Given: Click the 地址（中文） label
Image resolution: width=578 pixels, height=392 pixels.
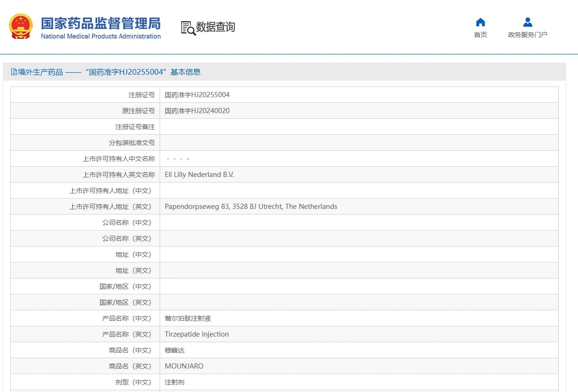Looking at the screenshot, I should (x=133, y=254).
